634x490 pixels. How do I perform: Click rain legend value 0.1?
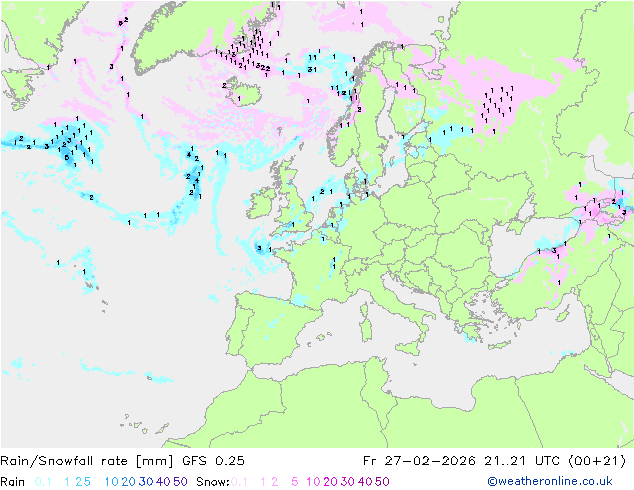tap(43, 482)
